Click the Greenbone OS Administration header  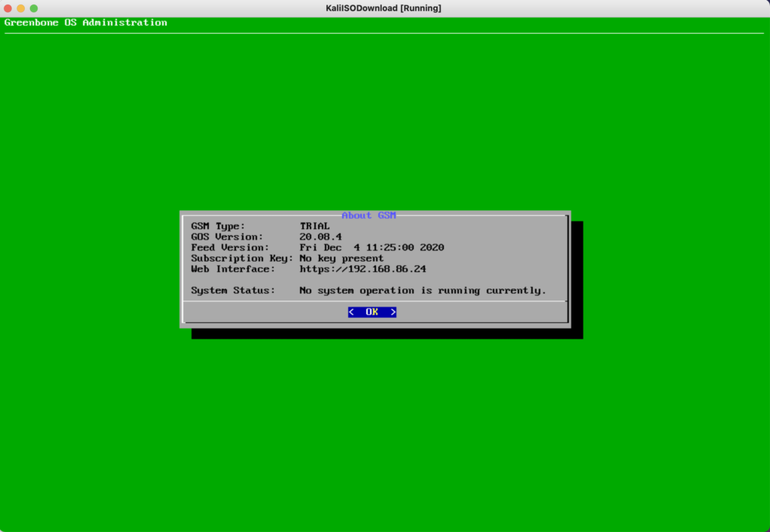[86, 23]
